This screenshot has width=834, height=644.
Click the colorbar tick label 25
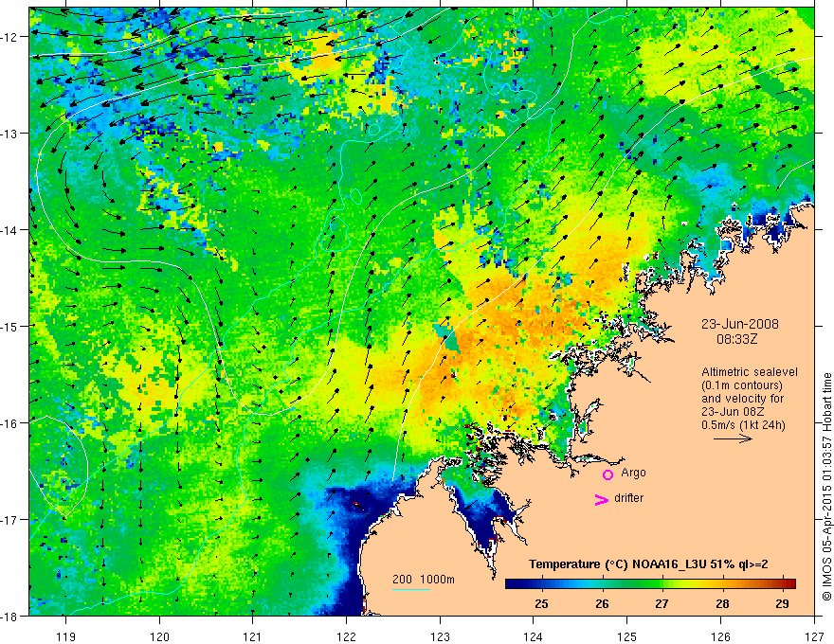click(542, 603)
